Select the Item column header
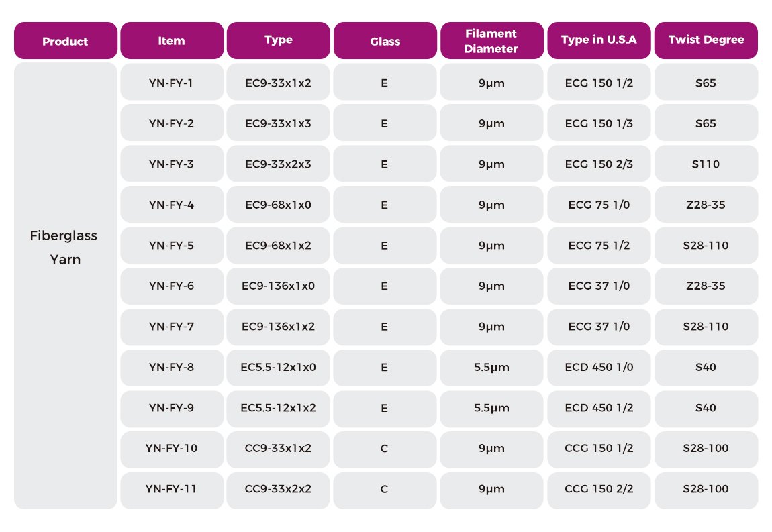 pyautogui.click(x=172, y=41)
